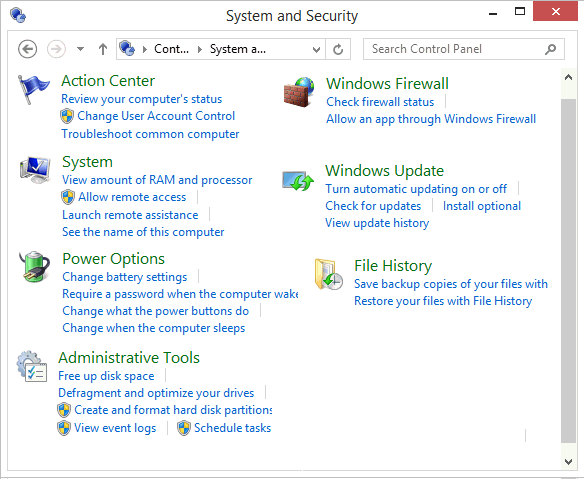Image resolution: width=584 pixels, height=479 pixels.
Task: Click the vertical scrollbar thumb
Action: click(x=568, y=271)
